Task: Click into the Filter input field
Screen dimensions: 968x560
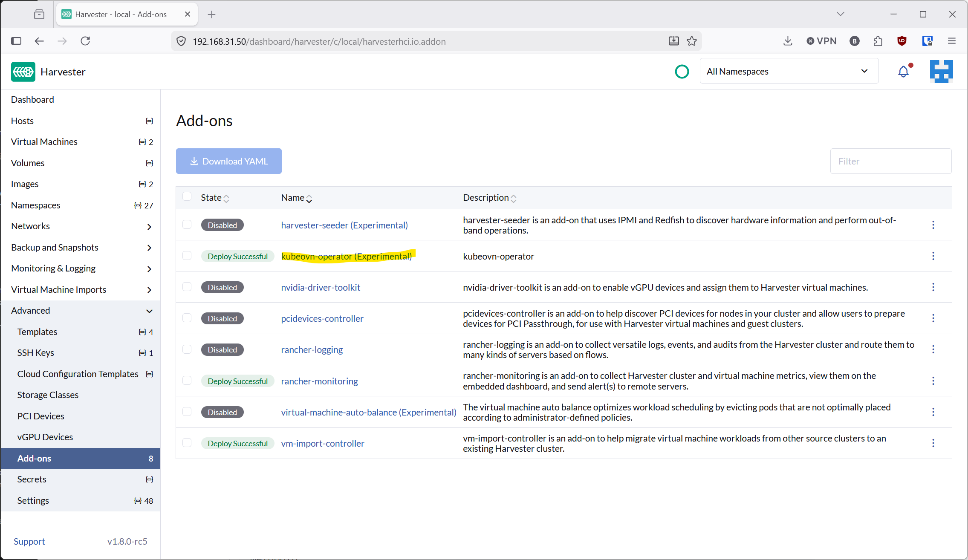Action: click(x=890, y=161)
